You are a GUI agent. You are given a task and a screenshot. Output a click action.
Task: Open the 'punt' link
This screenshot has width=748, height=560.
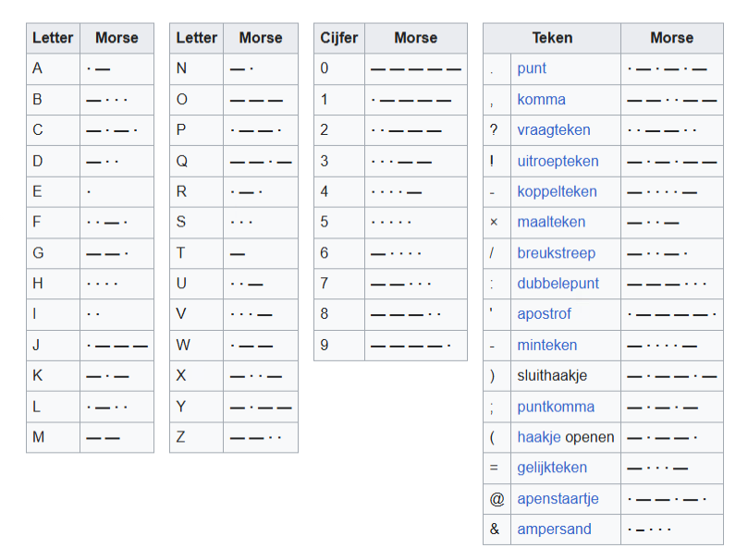coord(532,68)
